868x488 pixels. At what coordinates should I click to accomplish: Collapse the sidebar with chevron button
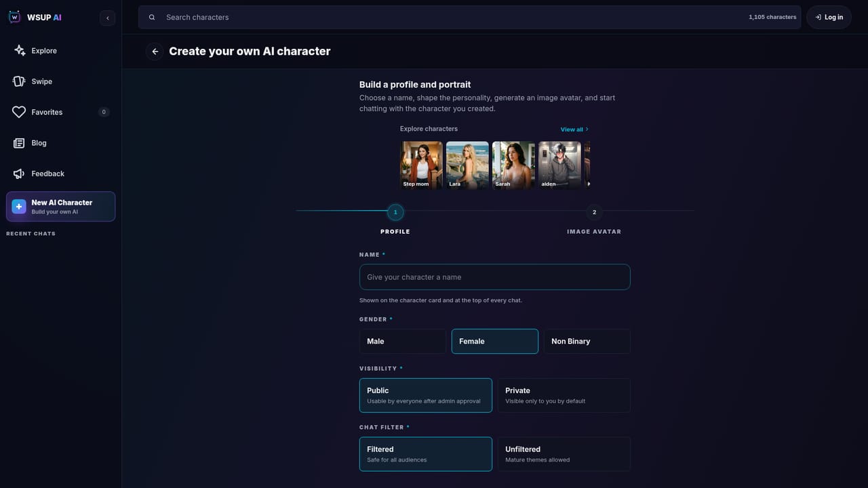click(107, 18)
